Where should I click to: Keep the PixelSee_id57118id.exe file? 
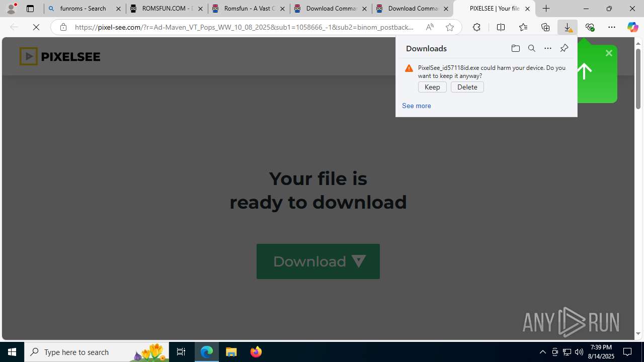[x=432, y=87]
